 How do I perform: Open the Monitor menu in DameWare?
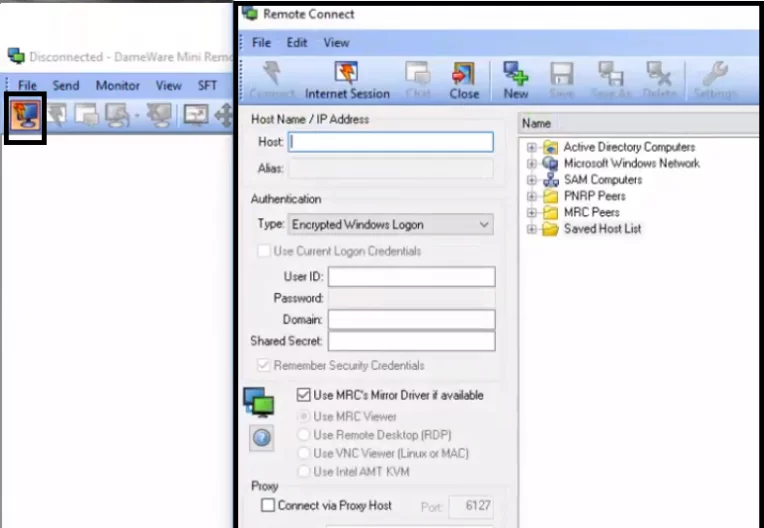coord(117,86)
